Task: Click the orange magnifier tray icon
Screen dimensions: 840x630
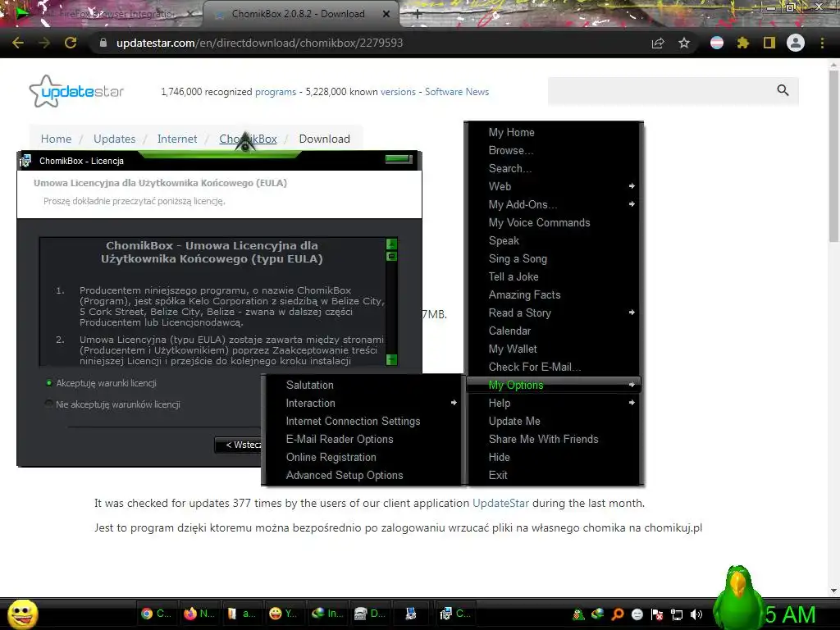Action: (618, 614)
